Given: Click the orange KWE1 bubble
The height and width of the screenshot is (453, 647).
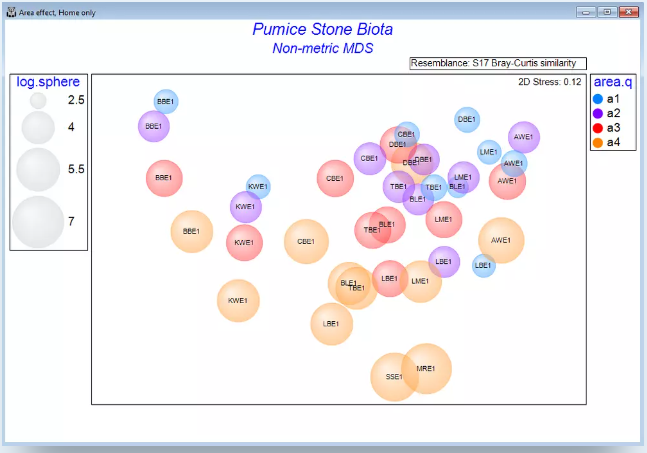Looking at the screenshot, I should (x=238, y=301).
